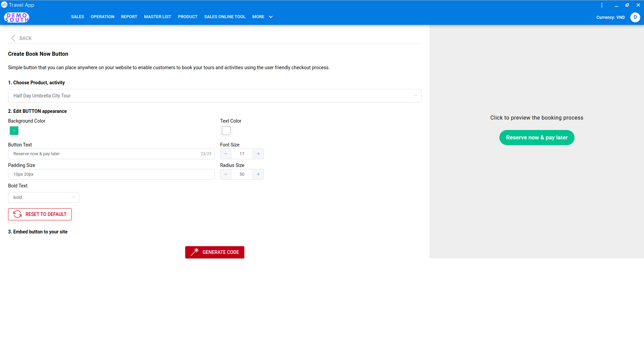
Task: Select SALES ONLINE TOOL from navigation
Action: [x=225, y=16]
